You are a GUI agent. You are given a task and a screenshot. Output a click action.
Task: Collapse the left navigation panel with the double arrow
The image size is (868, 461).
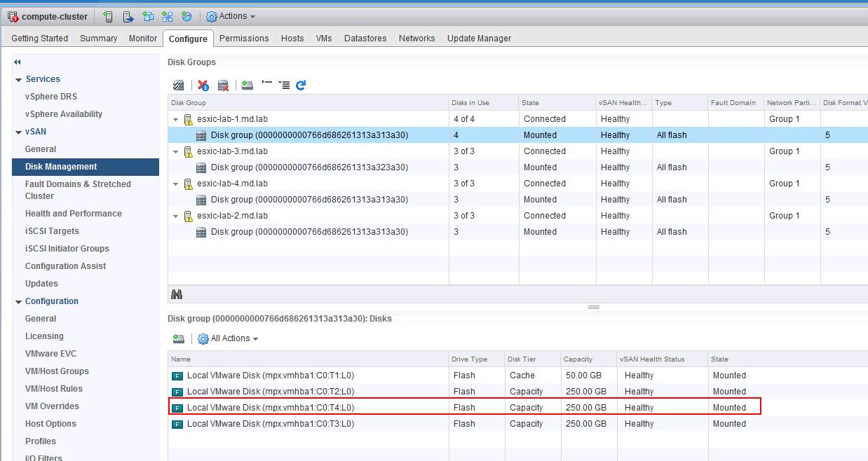pyautogui.click(x=18, y=62)
